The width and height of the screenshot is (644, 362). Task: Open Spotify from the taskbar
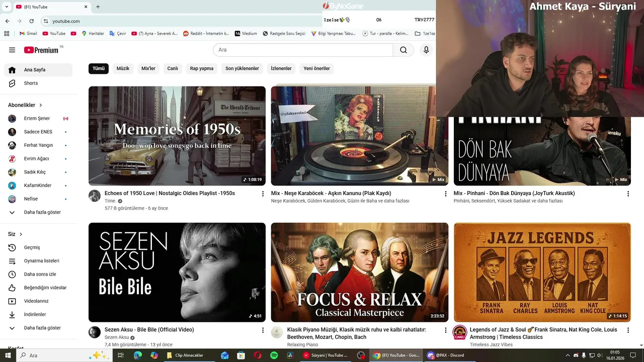(x=274, y=355)
